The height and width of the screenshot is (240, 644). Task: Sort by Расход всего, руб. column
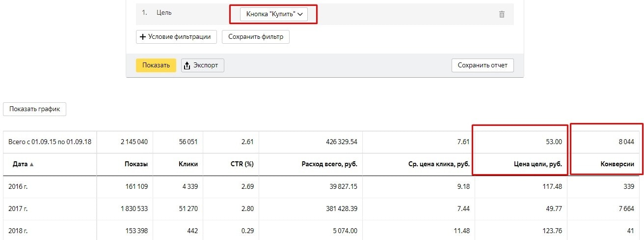[x=329, y=164]
